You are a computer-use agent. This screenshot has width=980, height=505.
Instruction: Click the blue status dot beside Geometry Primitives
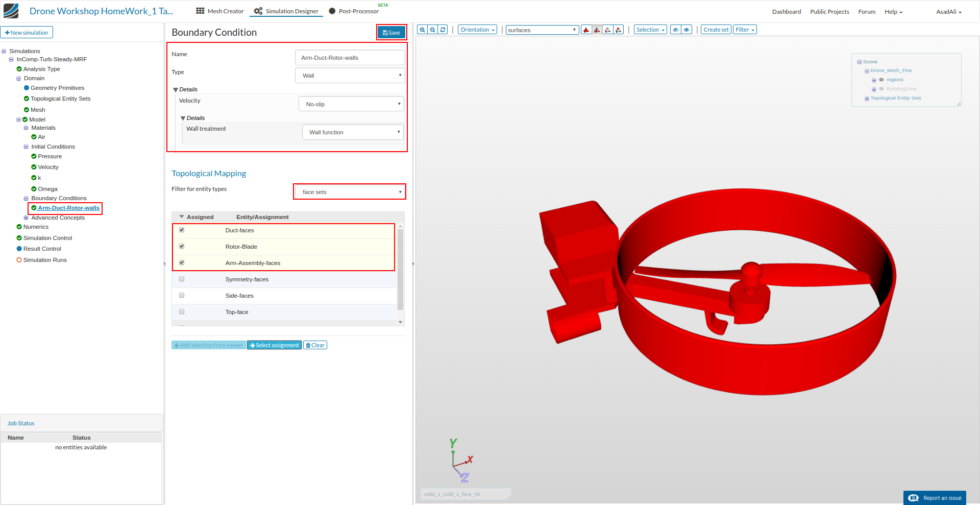27,88
